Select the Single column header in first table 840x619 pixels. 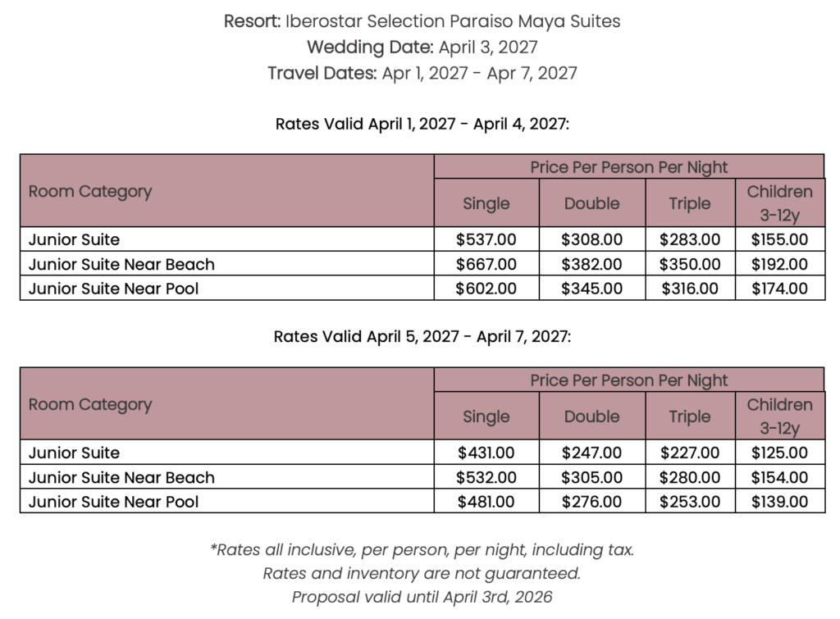[x=486, y=203]
